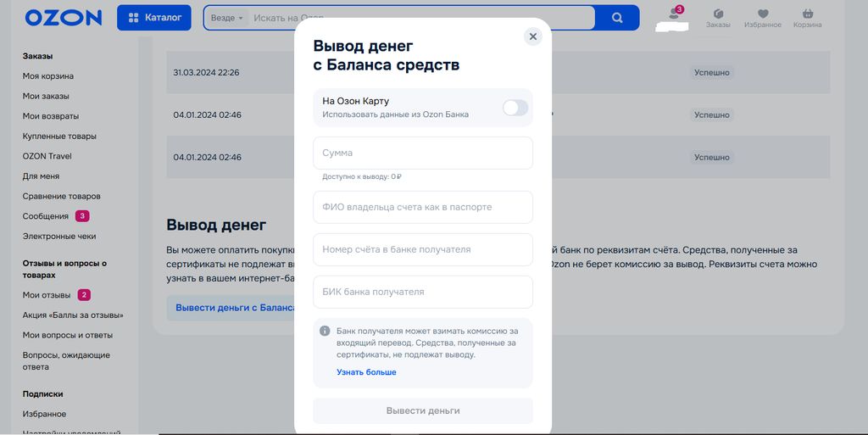The width and height of the screenshot is (868, 435).
Task: Click the Доступно к выводу: 0 ₽ text
Action: (x=362, y=176)
